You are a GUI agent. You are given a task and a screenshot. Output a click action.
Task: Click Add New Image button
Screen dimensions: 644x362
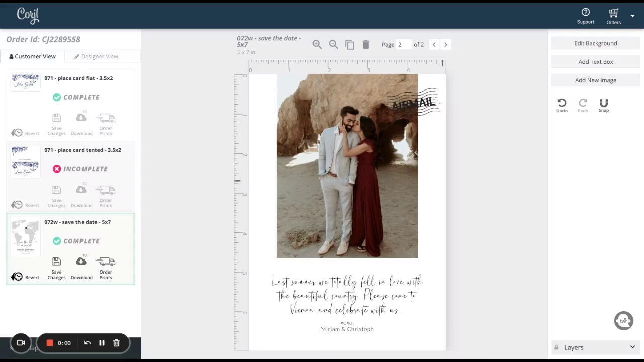[x=596, y=80]
